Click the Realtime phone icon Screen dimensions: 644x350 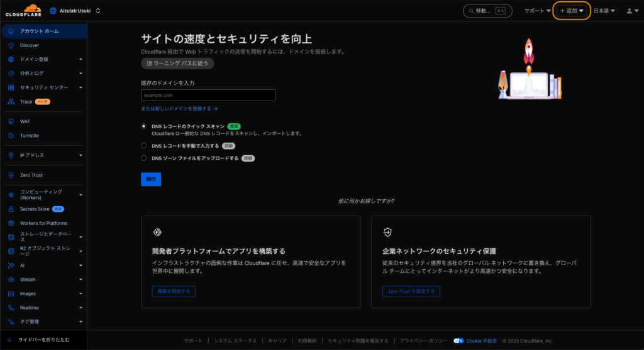tap(11, 308)
